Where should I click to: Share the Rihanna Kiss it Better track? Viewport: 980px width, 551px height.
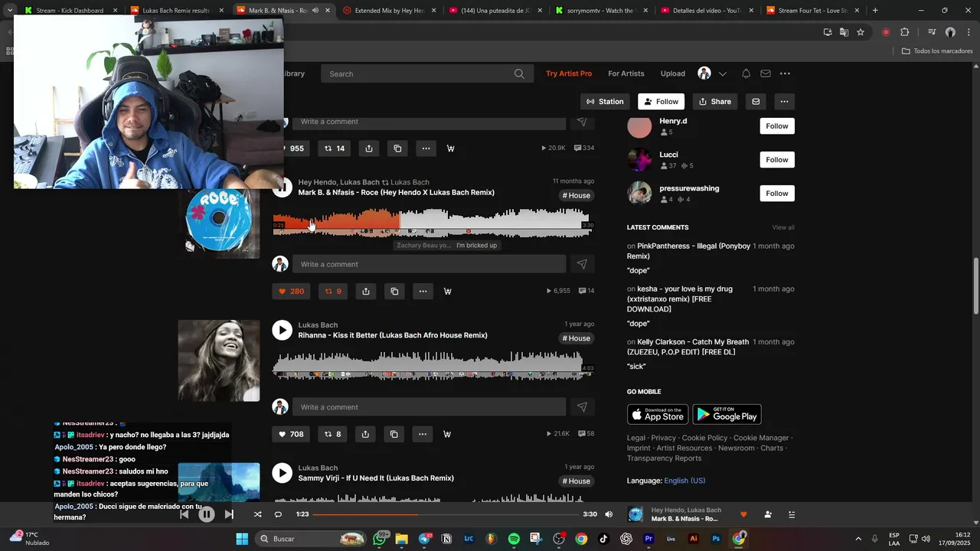tap(365, 434)
